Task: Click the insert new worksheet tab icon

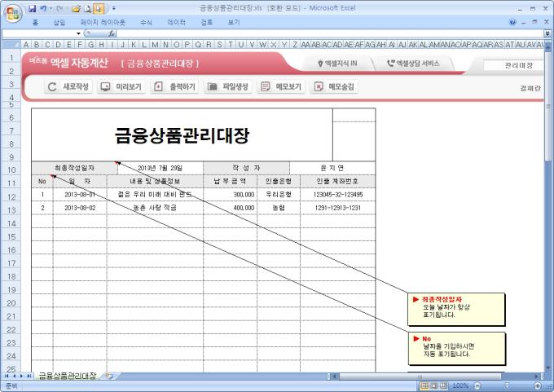Action: (109, 376)
